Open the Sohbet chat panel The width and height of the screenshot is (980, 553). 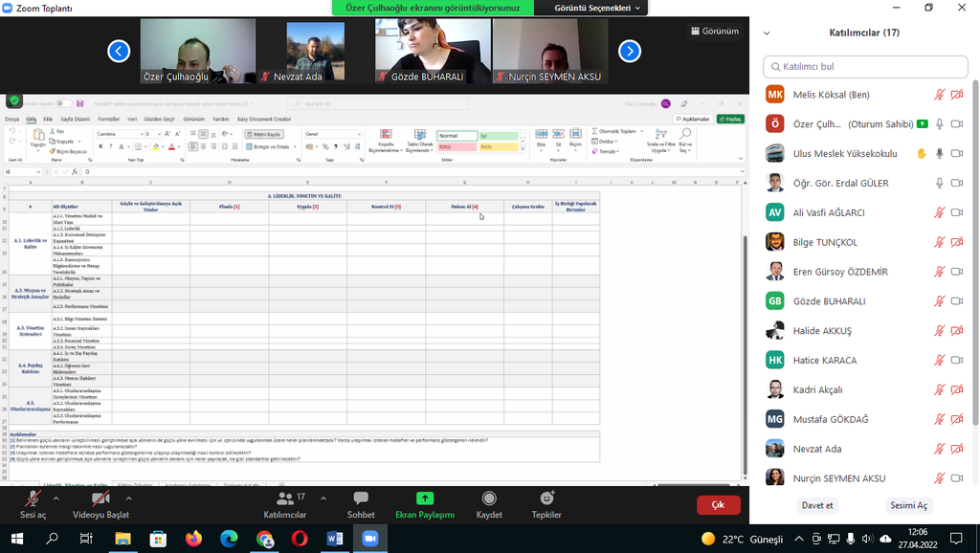tap(361, 498)
